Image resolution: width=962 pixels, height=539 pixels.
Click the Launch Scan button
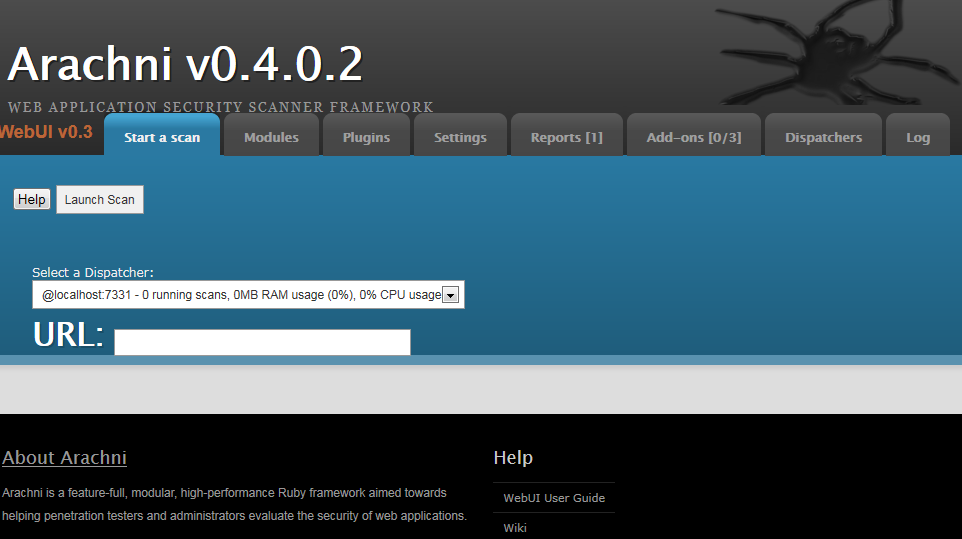click(99, 199)
